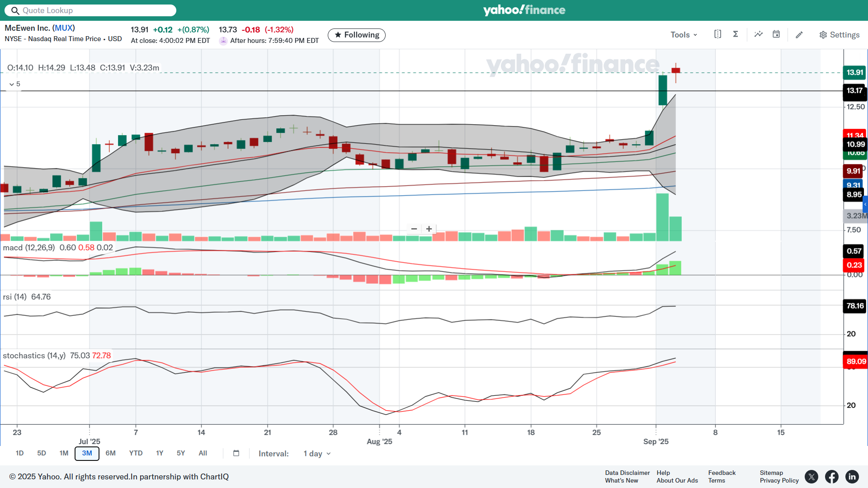
Task: Open the chart indicators sparkle-line icon
Action: 759,34
